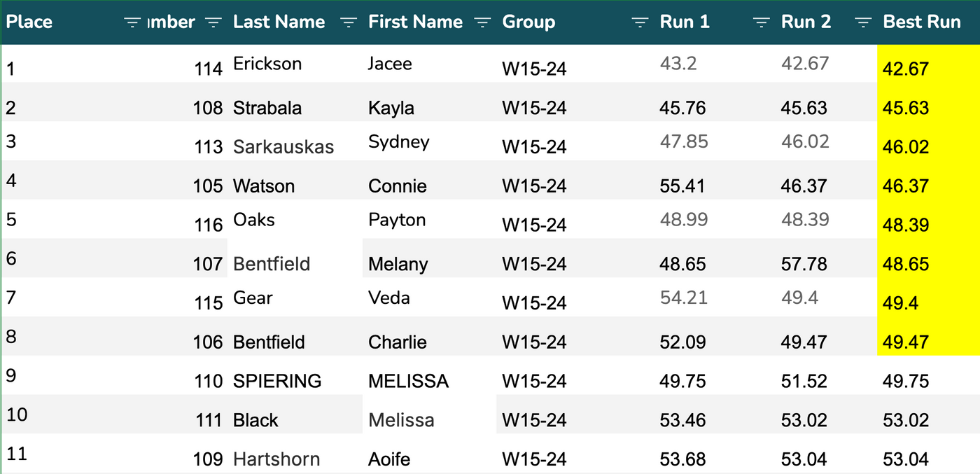Click Run 1 value 55.41
Viewport: 980px width, 474px height.
point(682,186)
